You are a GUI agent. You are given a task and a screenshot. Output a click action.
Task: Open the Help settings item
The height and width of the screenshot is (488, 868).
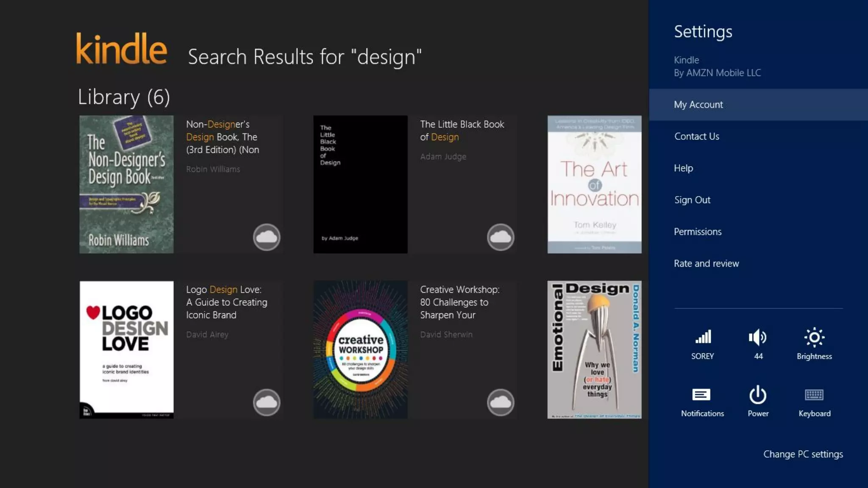point(683,168)
